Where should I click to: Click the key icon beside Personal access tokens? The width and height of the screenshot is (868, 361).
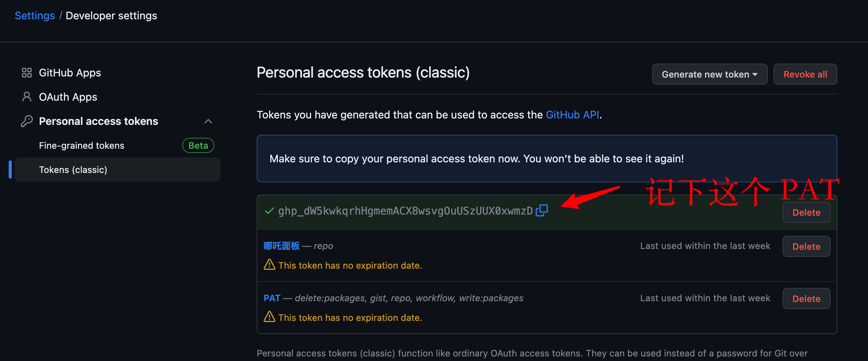(27, 121)
